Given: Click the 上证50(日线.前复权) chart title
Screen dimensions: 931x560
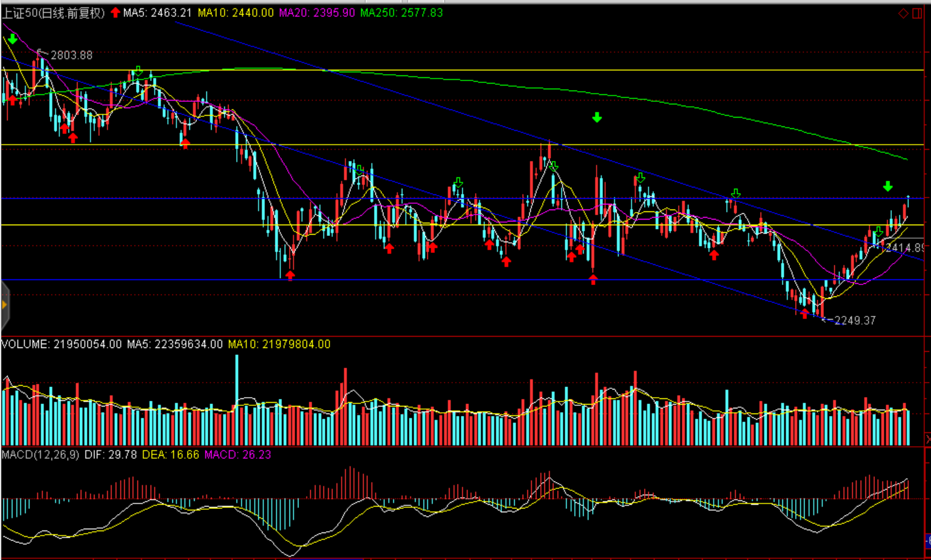Looking at the screenshot, I should [x=54, y=13].
